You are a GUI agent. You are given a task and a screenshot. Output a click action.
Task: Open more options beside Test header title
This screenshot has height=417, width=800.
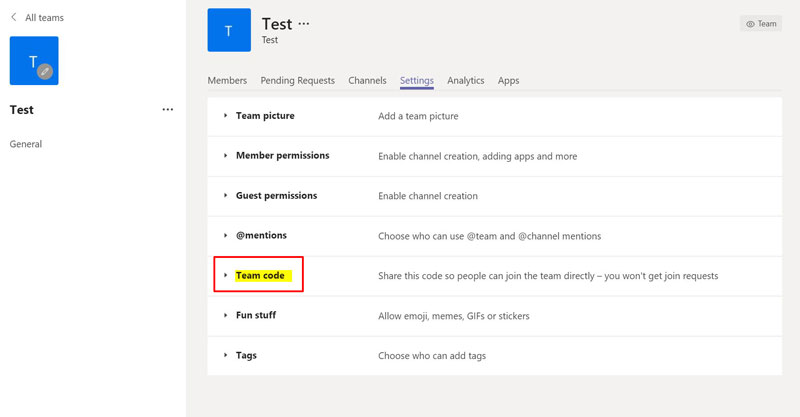point(304,23)
